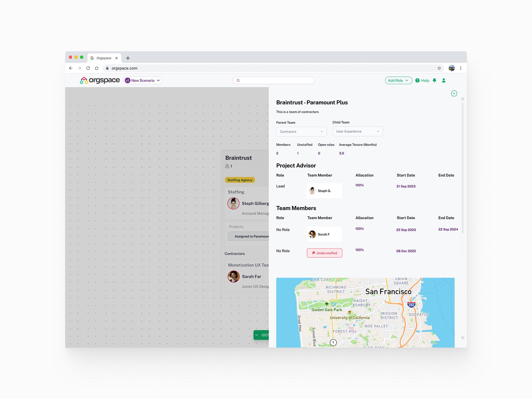Close the Orgspace browser tab

(116, 58)
